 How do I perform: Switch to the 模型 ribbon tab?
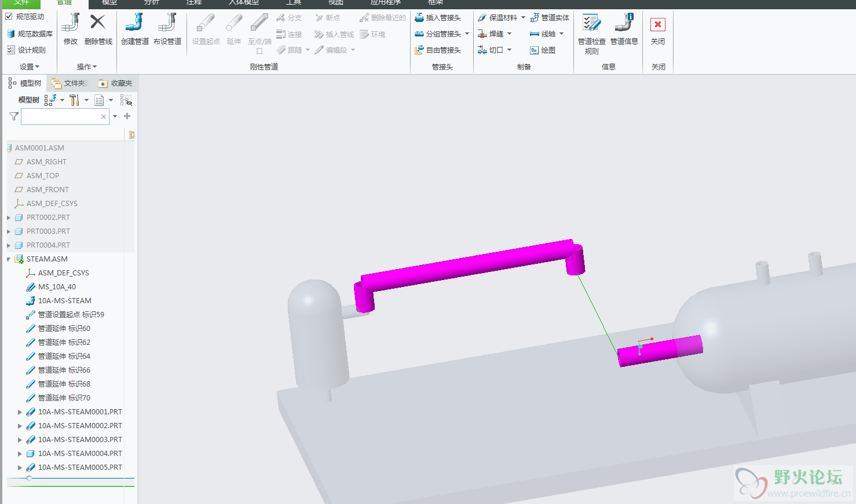(x=109, y=3)
